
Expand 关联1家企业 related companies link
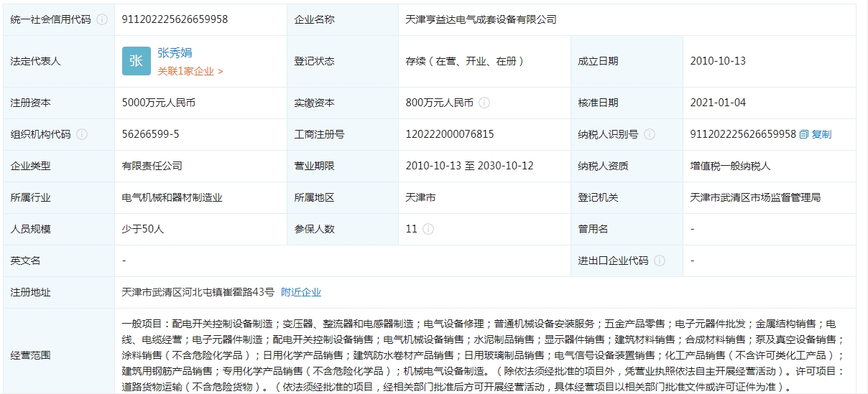pyautogui.click(x=190, y=71)
